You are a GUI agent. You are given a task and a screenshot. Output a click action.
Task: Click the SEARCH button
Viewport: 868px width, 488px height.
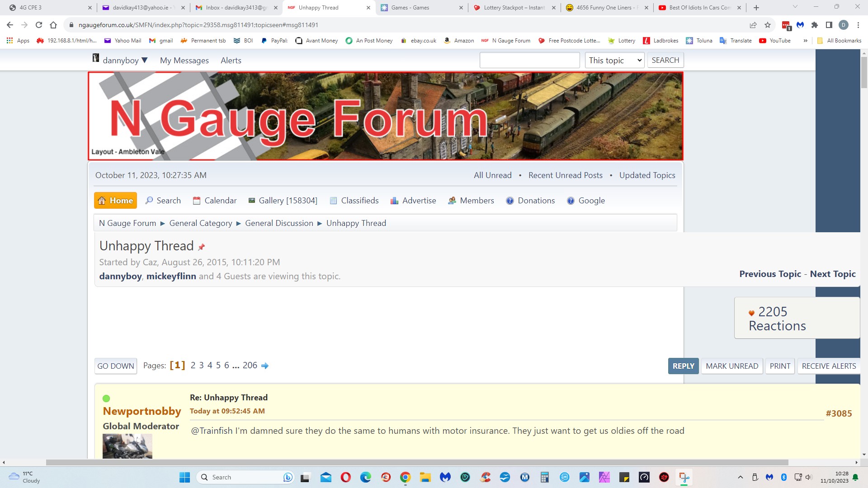(665, 60)
